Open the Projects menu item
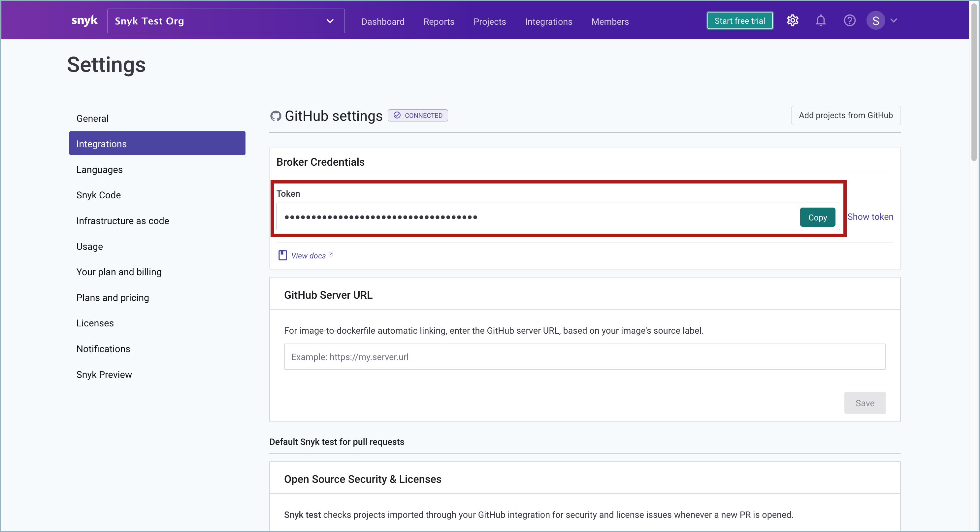The image size is (980, 532). 489,22
